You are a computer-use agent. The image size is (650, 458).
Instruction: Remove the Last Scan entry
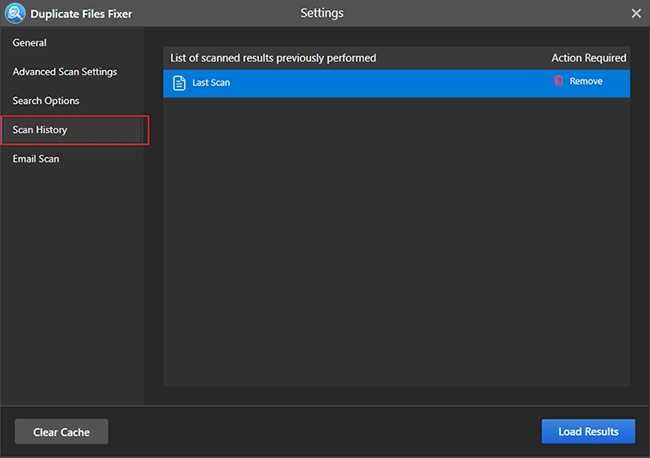click(586, 81)
